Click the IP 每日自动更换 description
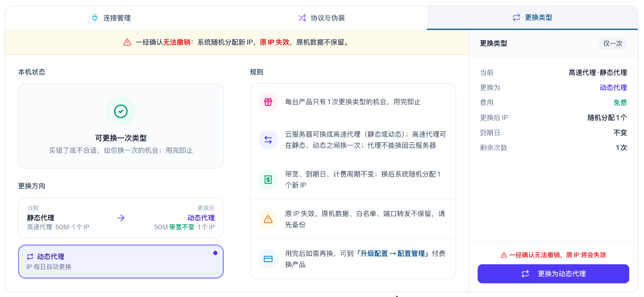The width and height of the screenshot is (644, 297). coord(49,267)
